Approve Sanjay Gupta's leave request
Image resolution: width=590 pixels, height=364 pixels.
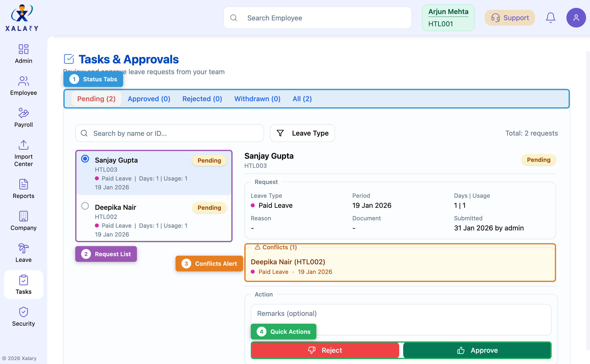pos(477,350)
